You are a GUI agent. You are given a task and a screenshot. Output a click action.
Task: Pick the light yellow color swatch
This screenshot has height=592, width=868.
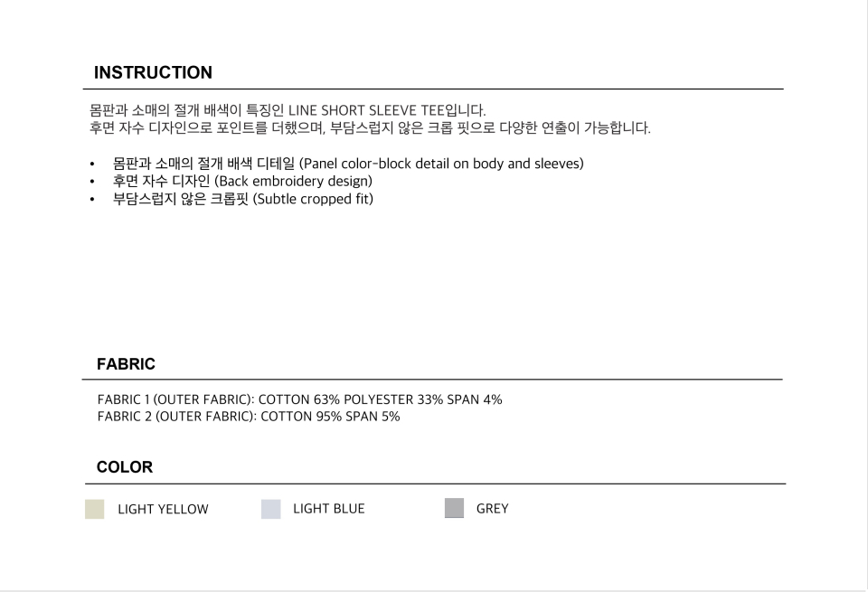tap(95, 509)
